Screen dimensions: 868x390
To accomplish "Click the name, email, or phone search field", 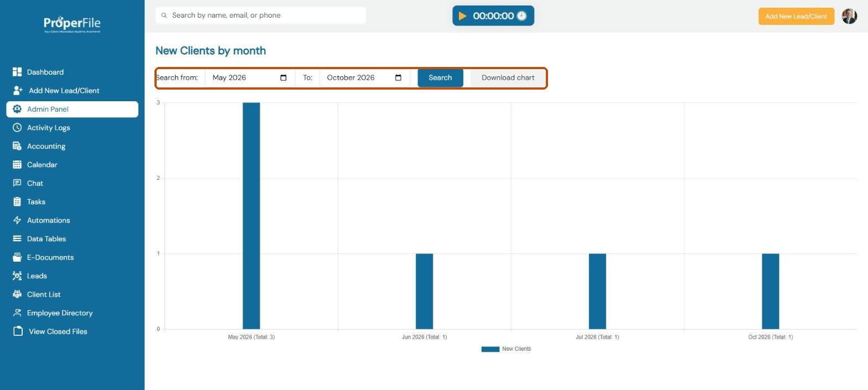I will (x=261, y=15).
